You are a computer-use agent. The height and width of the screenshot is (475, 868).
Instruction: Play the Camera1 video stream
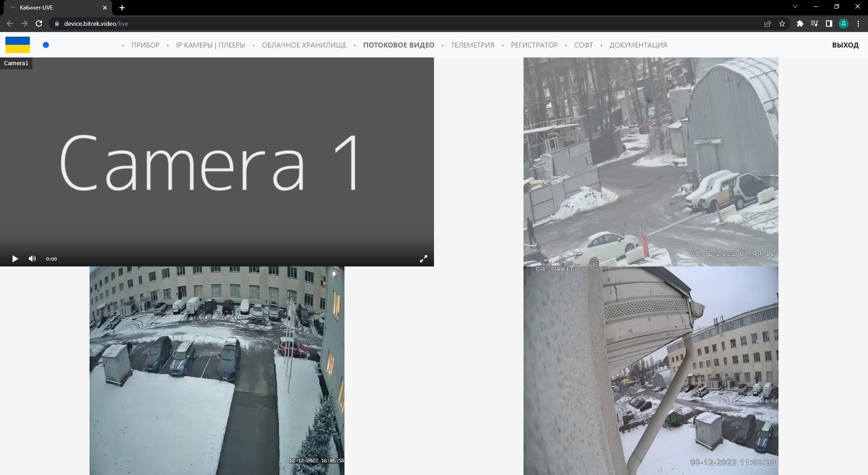click(x=15, y=259)
